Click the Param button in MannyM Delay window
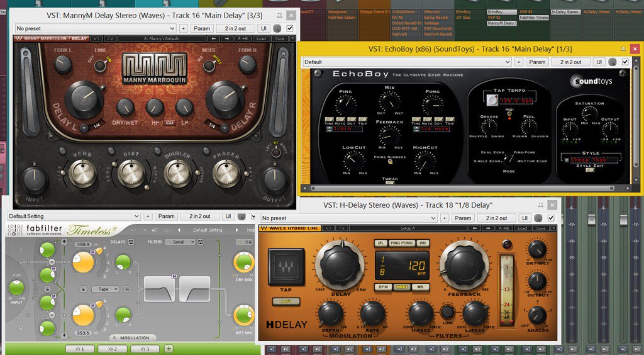644x355 pixels. coord(202,28)
